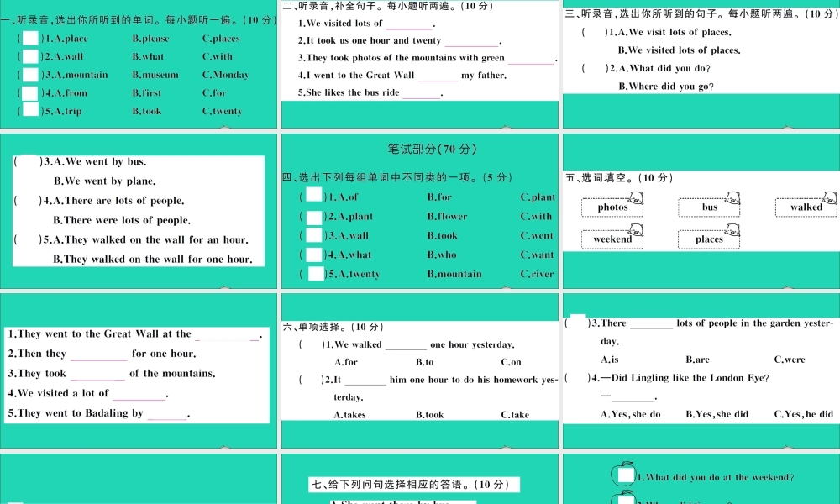
Task: Click option 'B.museum'
Action: (155, 75)
